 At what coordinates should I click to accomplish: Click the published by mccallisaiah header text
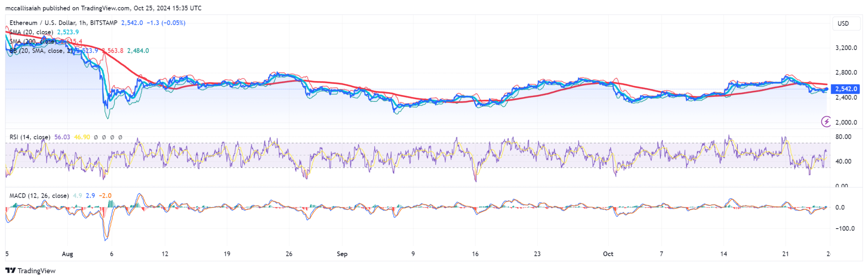tap(103, 8)
